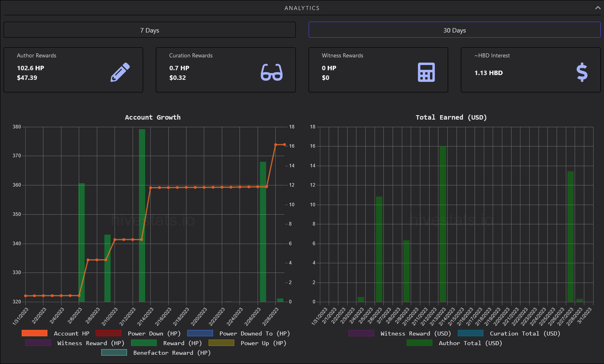604x364 pixels.
Task: Click the Curation Rewards card label
Action: (x=191, y=55)
